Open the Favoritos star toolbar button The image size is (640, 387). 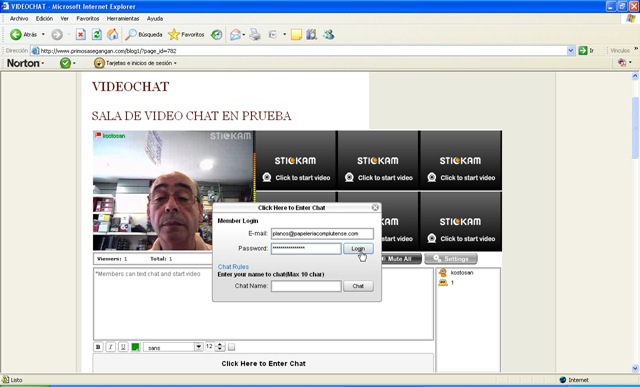[186, 35]
